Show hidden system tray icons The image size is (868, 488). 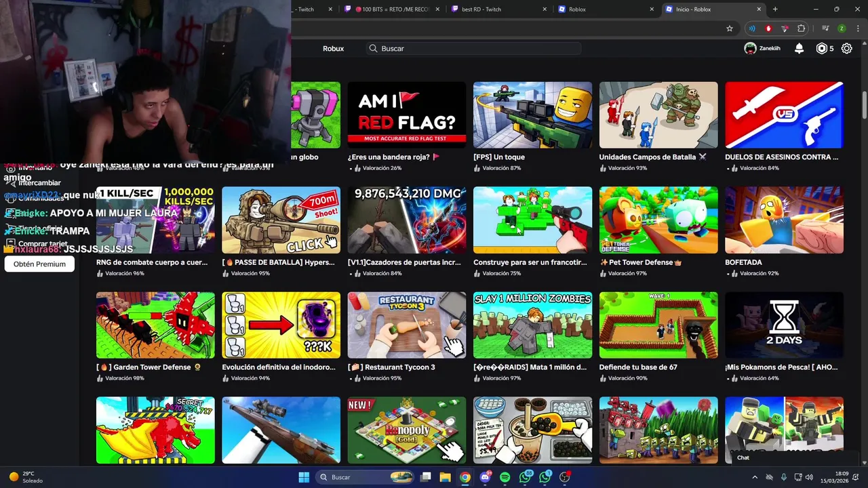coord(755,477)
